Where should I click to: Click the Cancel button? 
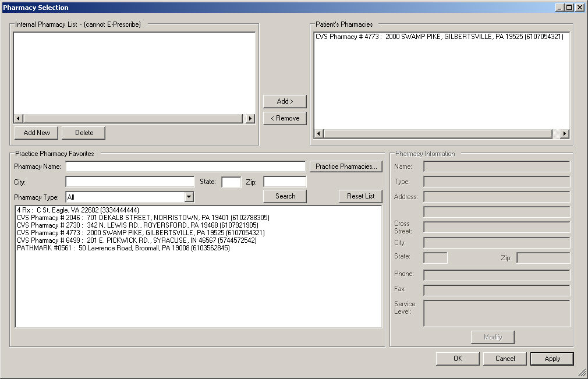[x=505, y=359]
